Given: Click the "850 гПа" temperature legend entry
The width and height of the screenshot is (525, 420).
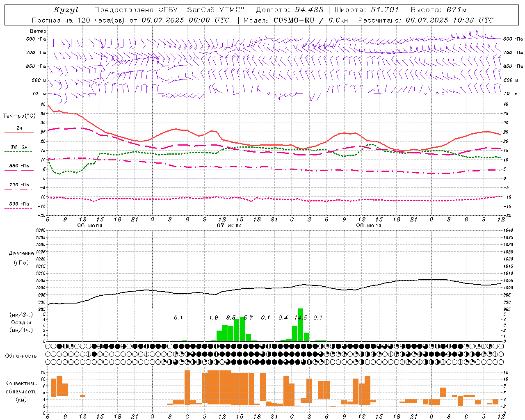Looking at the screenshot, I should (19, 166).
